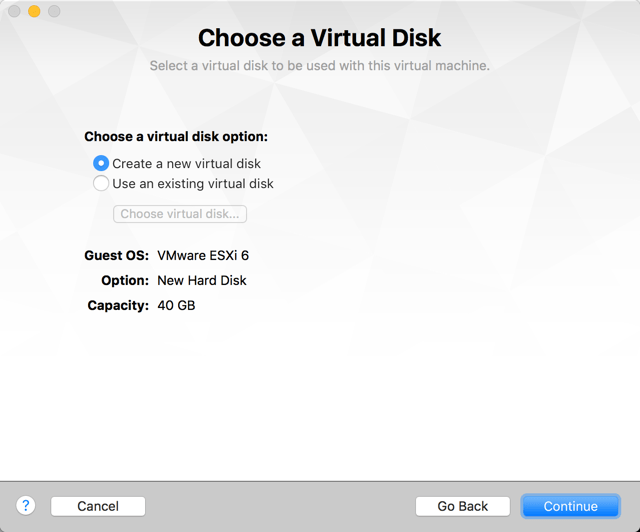The width and height of the screenshot is (640, 532).
Task: Click the Guest OS label
Action: coord(117,256)
